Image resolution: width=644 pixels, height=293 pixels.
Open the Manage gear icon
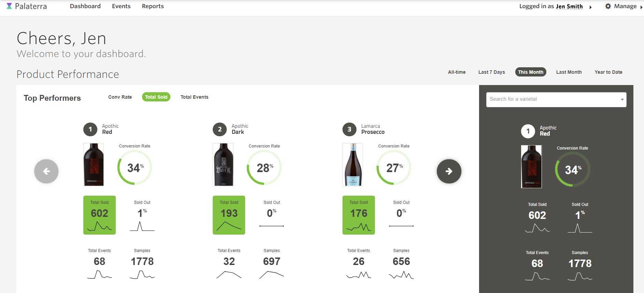tap(608, 6)
